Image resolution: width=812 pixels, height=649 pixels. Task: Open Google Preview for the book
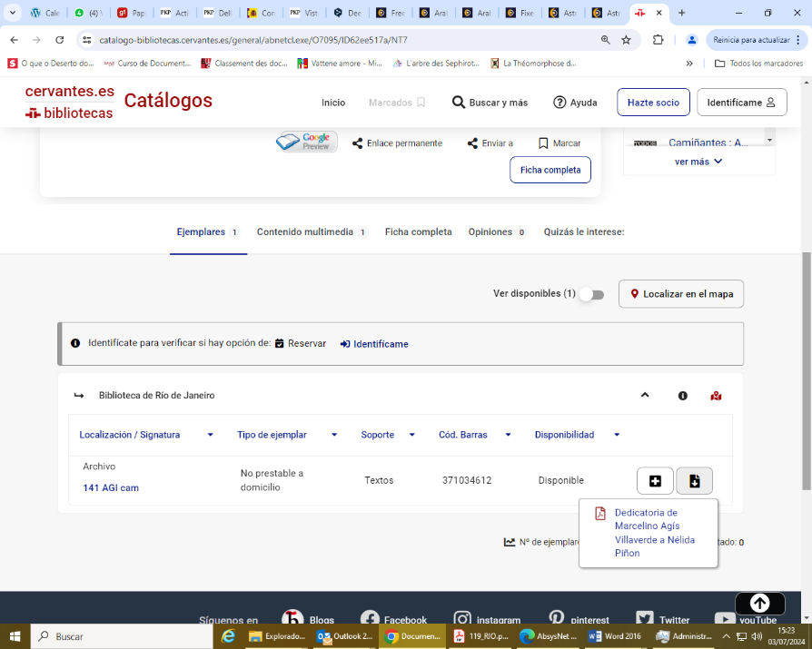point(305,142)
